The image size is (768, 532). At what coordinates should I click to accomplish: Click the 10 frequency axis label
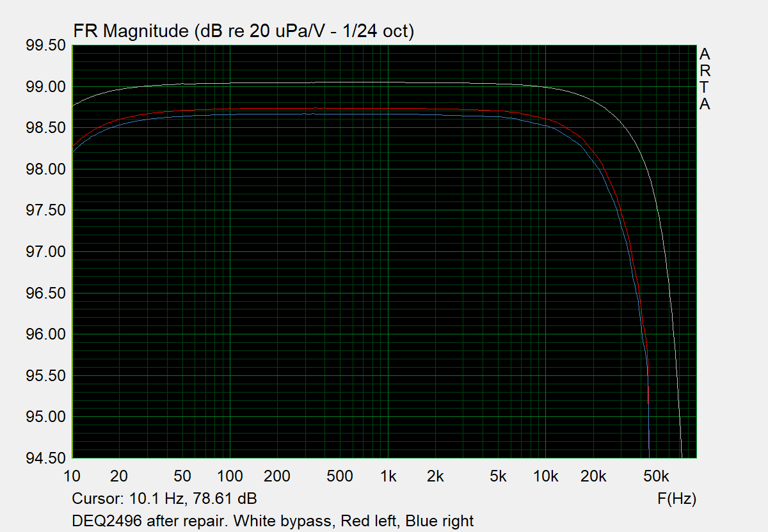[x=72, y=476]
